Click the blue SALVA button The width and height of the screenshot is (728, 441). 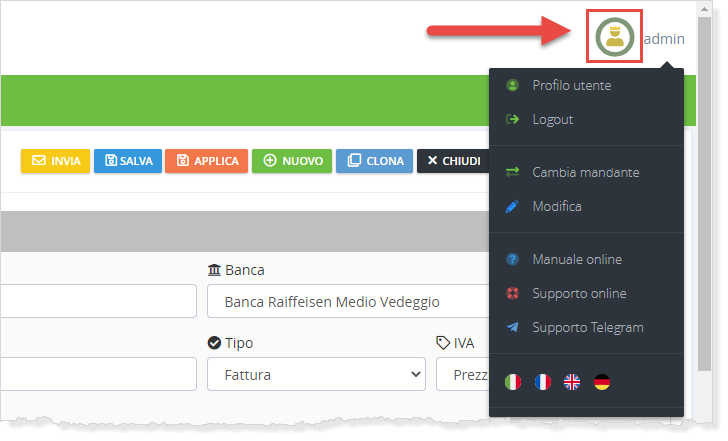coord(128,161)
